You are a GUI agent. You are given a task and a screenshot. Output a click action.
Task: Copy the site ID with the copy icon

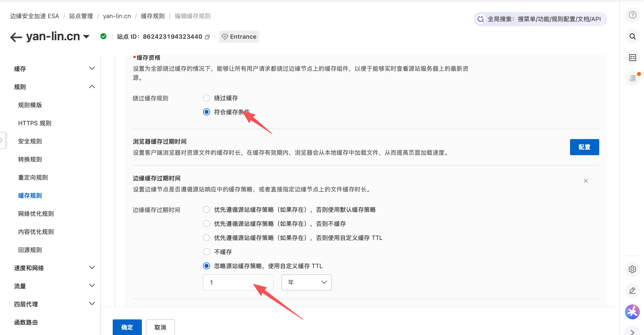coord(208,37)
